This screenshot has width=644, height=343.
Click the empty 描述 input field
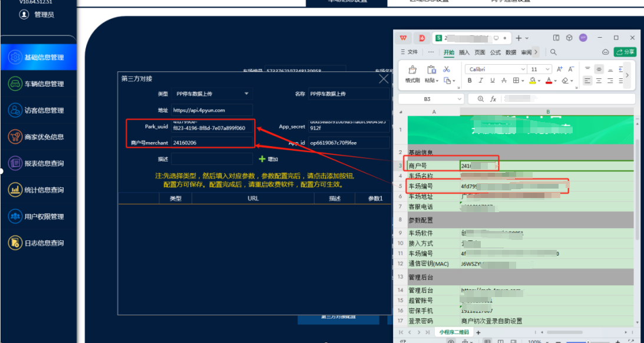[x=212, y=159]
